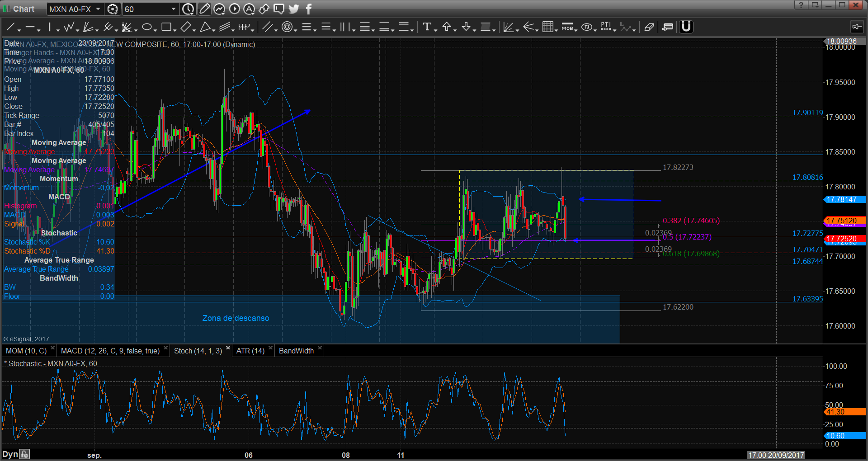Click the 17.72520 red price marker
The width and height of the screenshot is (868, 461).
click(845, 239)
